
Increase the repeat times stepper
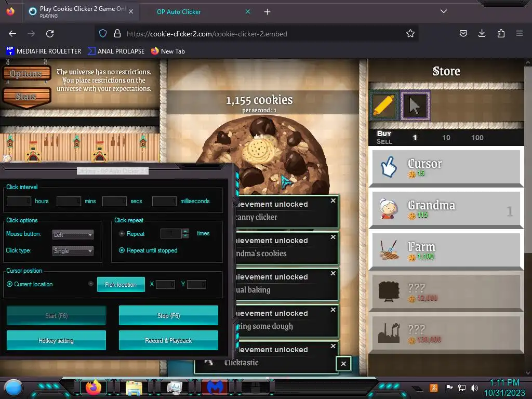tap(185, 231)
